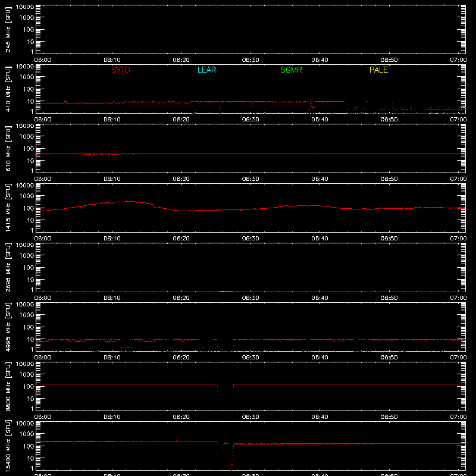Select the 410 MHz [SFU] axis title

point(8,89)
